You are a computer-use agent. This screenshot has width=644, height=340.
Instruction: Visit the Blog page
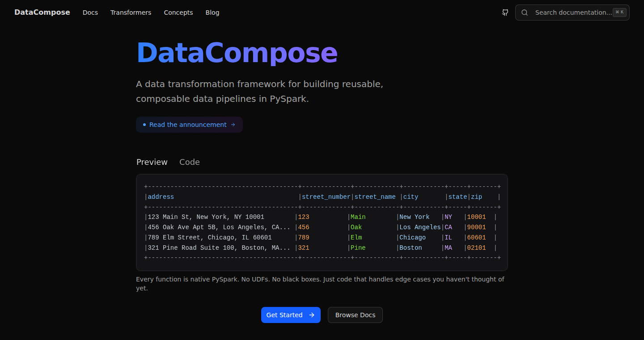[212, 13]
